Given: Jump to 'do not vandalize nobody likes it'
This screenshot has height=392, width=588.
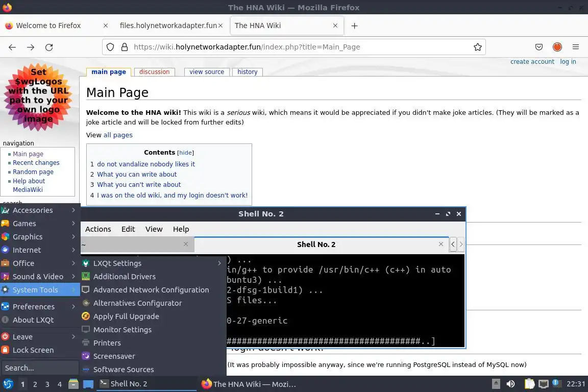Looking at the screenshot, I should tap(146, 164).
